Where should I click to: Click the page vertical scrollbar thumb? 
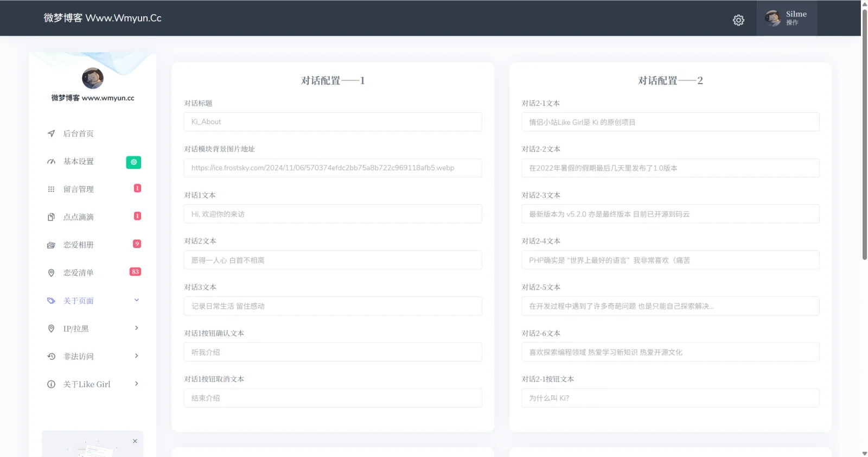864,134
